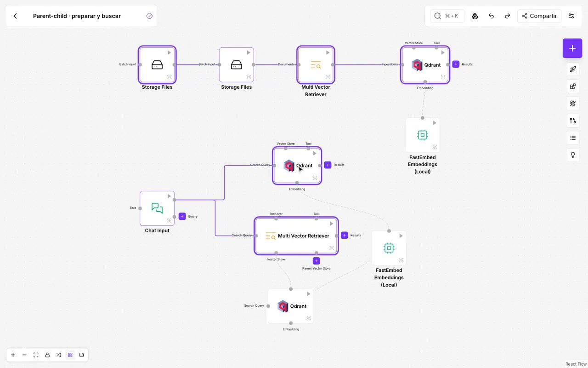Redo the last undone change
The width and height of the screenshot is (588, 368).
pos(508,16)
